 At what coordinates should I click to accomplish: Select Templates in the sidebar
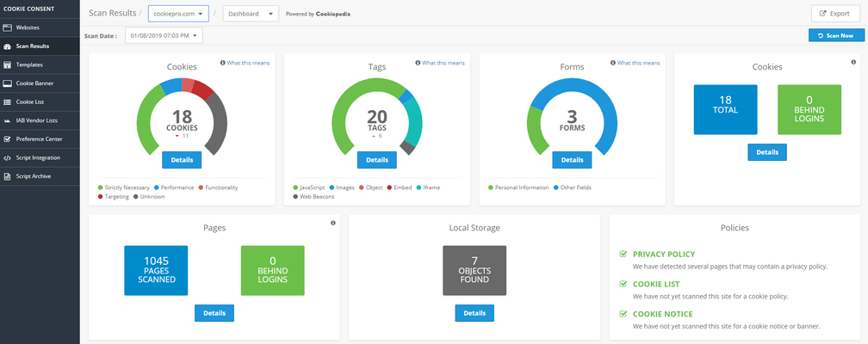40,64
